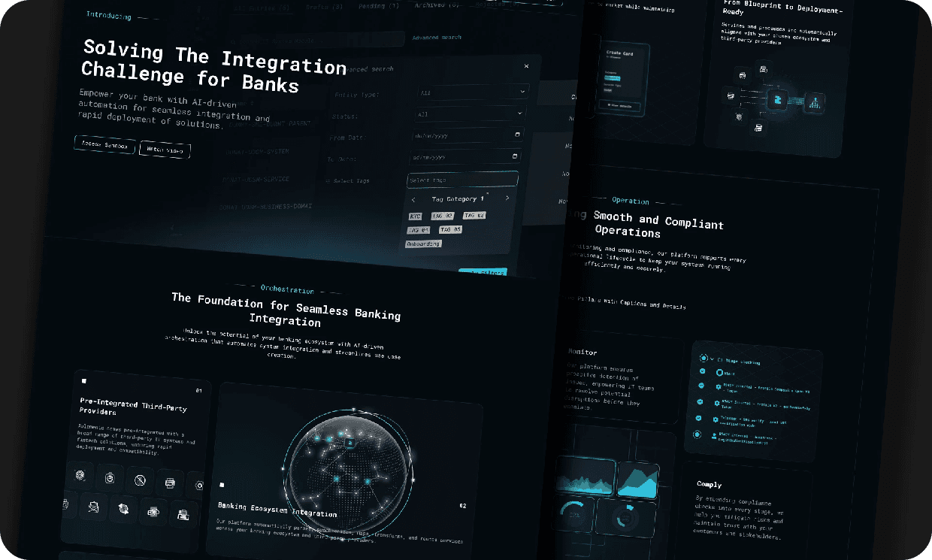Screen dimensions: 932x560
Task: Open the Advanced search link
Action: (x=437, y=37)
